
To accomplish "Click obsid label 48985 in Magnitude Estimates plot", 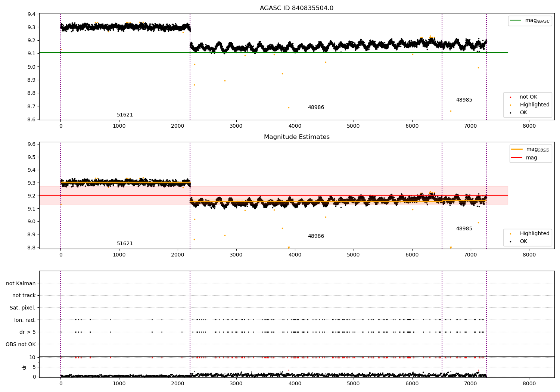I will tap(464, 229).
